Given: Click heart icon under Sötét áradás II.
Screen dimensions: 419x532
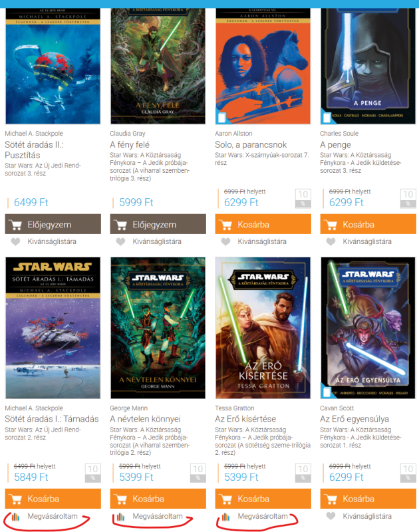Looking at the screenshot, I should (15, 241).
